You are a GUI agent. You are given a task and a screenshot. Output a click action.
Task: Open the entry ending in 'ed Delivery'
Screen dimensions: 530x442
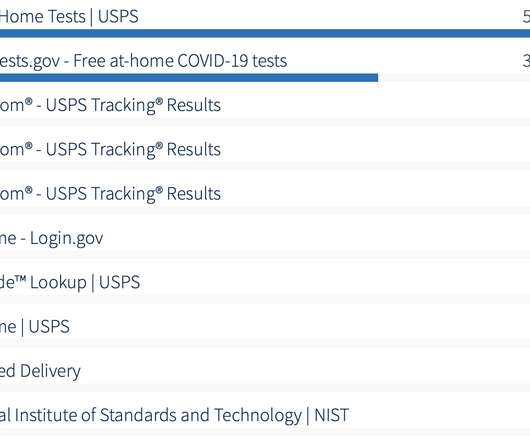(x=40, y=371)
